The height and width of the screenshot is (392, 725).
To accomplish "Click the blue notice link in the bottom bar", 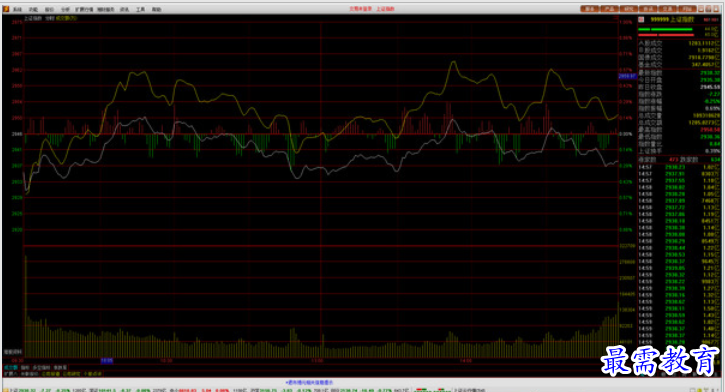I will click(309, 383).
